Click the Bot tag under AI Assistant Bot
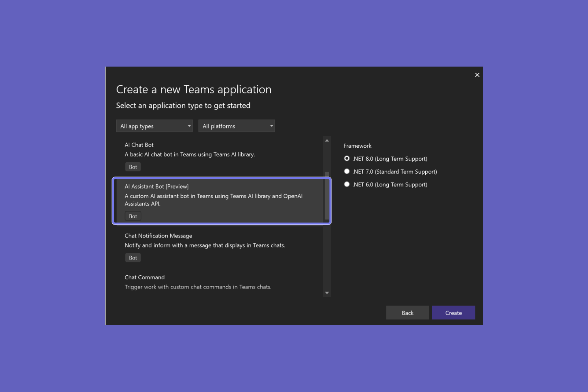 pos(133,216)
